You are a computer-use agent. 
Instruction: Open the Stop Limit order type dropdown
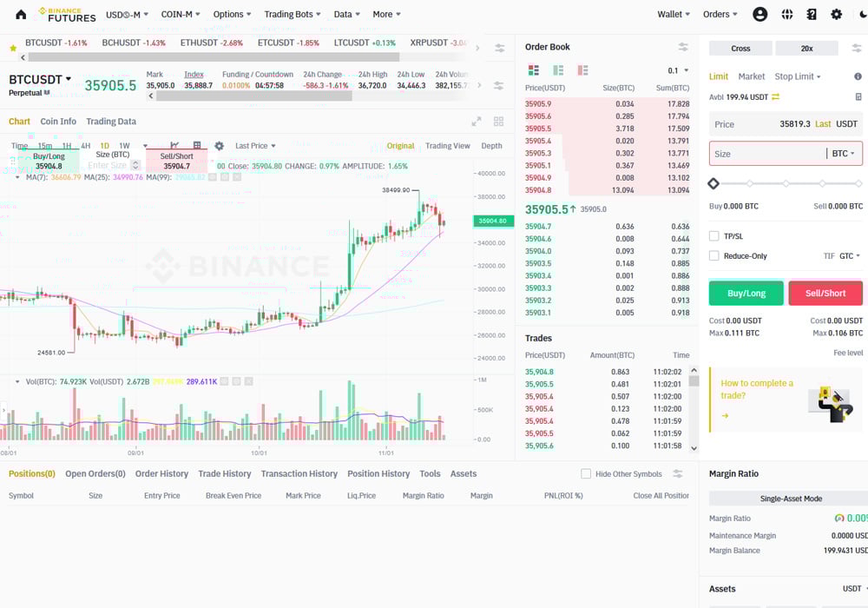[797, 76]
